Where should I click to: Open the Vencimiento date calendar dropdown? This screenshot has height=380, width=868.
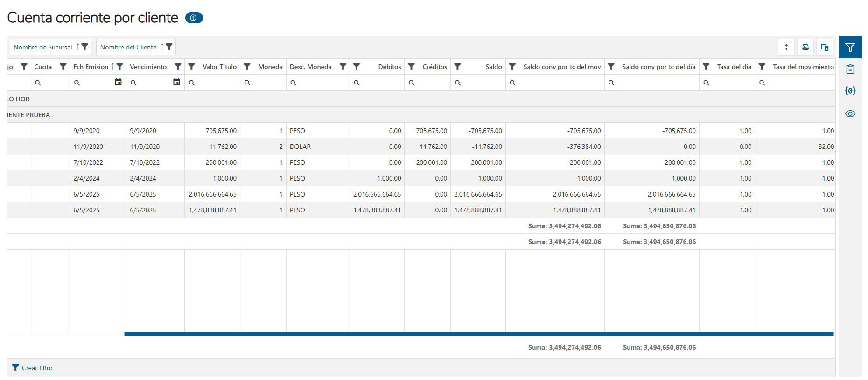(x=176, y=82)
